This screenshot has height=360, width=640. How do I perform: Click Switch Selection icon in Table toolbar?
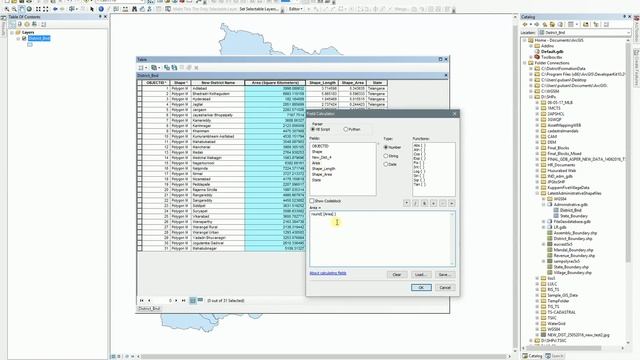tap(174, 68)
